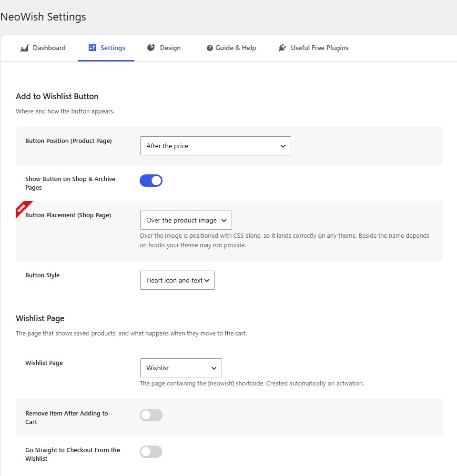457x476 pixels.
Task: Click the Design palette icon
Action: pos(151,48)
